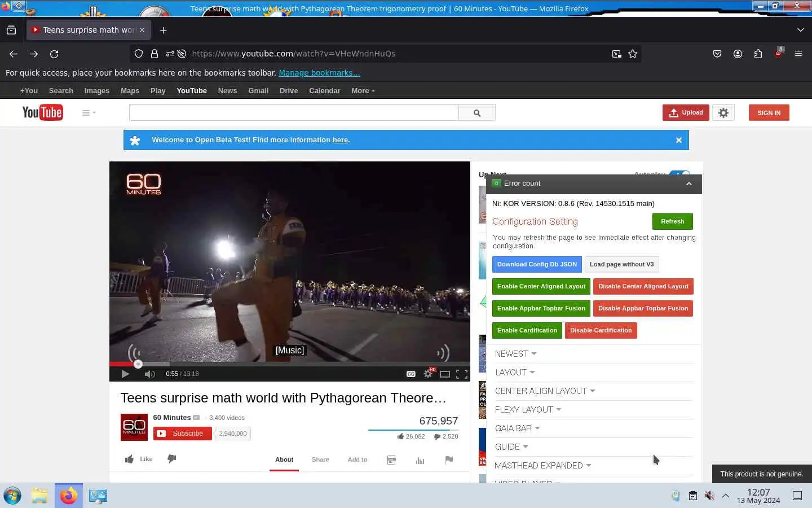Expand the LAYOUT section
This screenshot has height=508, width=812.
click(x=515, y=373)
